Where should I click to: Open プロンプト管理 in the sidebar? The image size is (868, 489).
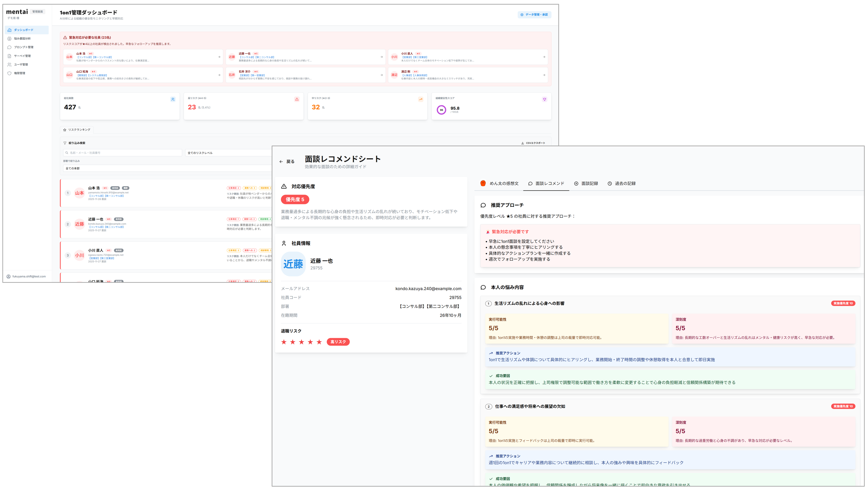tap(24, 47)
